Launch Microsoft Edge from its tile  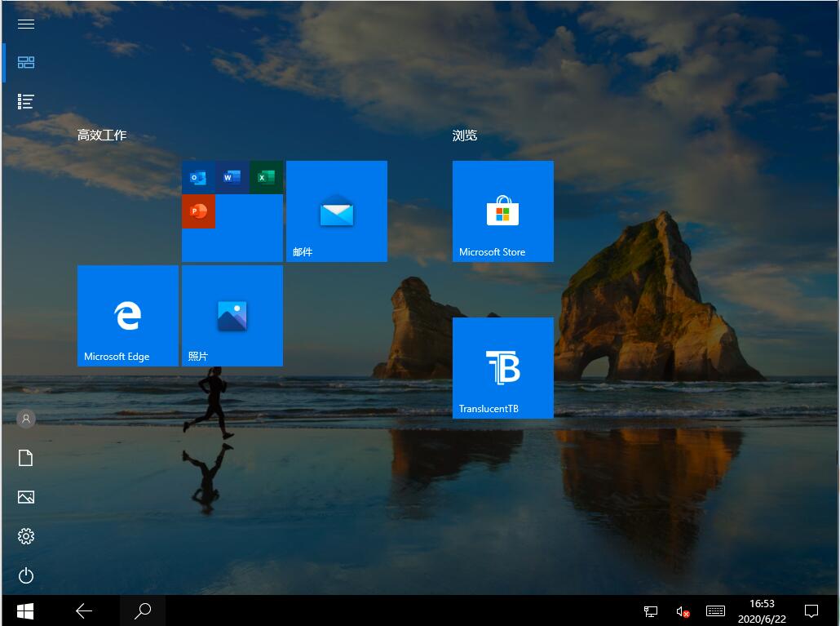click(x=127, y=315)
